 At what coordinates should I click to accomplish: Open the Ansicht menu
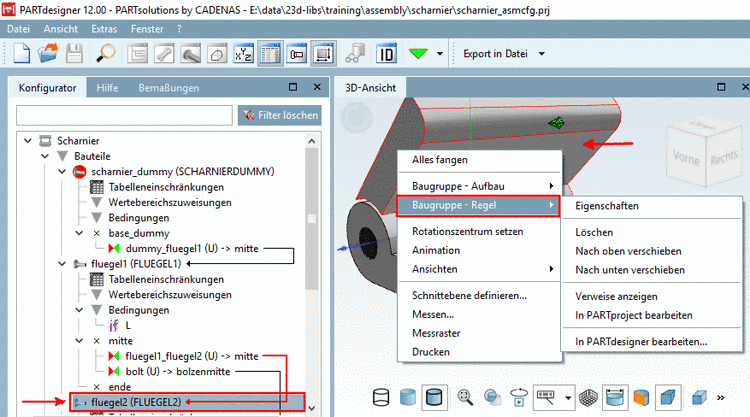(x=61, y=29)
